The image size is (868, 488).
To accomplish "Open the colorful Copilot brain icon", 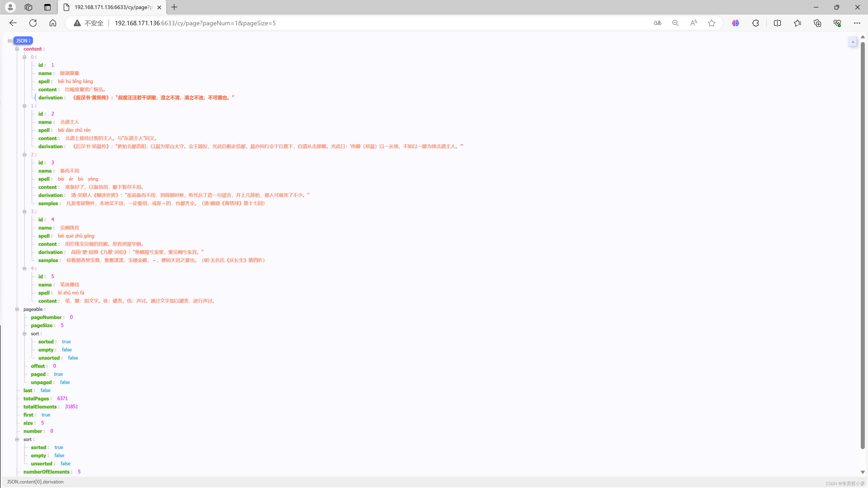I will click(x=736, y=23).
